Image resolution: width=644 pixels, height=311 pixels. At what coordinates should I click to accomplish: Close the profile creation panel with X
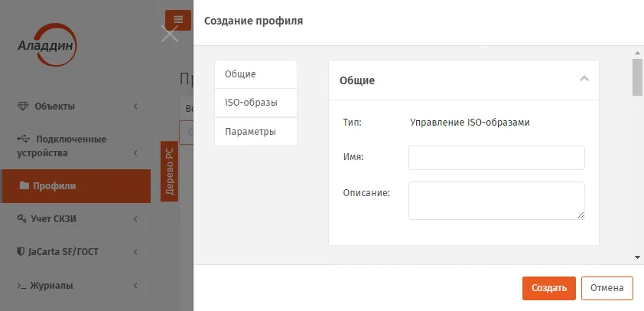pos(170,34)
